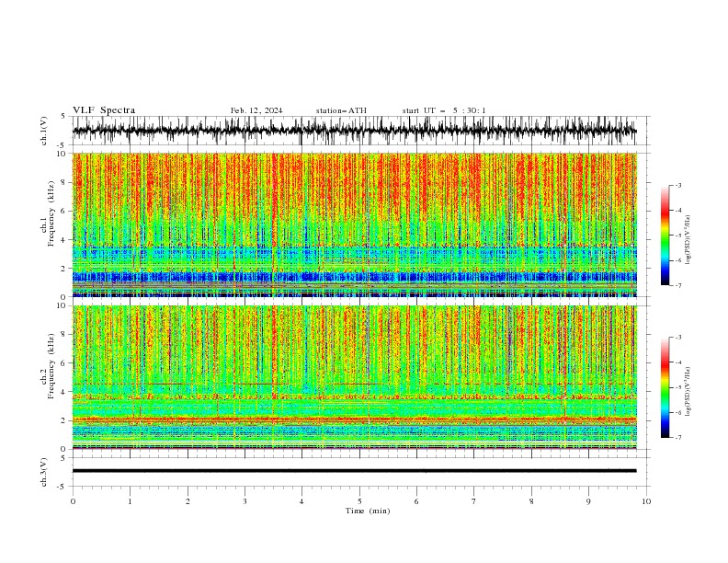Click the red 2 kHz band in ch.2 spectrogram
Image resolution: width=728 pixels, height=563 pixels.
(354, 419)
